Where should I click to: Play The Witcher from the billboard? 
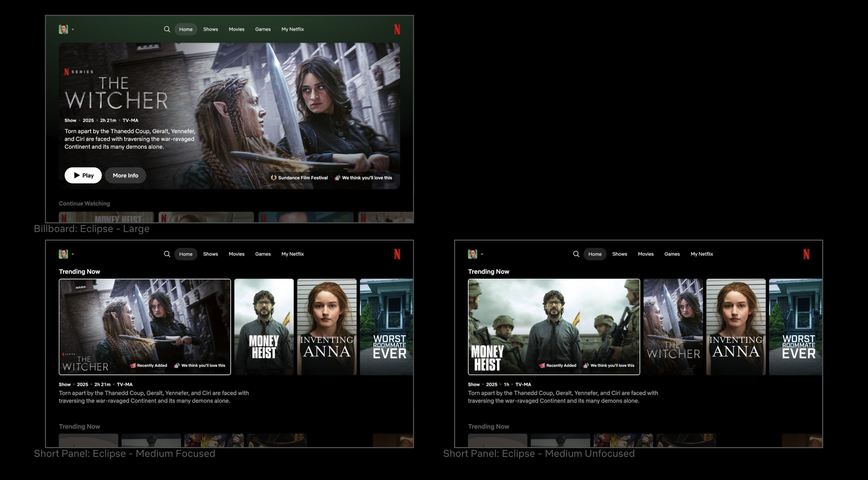click(83, 175)
